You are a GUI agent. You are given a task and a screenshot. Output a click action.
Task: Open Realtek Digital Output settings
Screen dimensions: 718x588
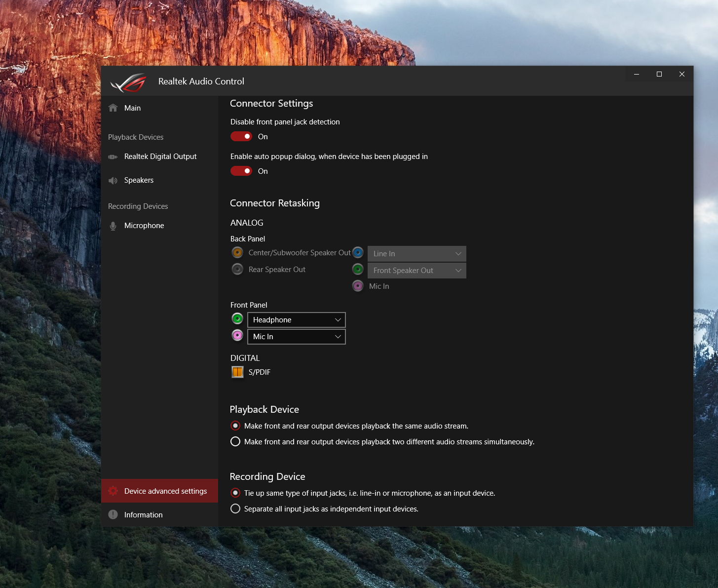(x=159, y=157)
